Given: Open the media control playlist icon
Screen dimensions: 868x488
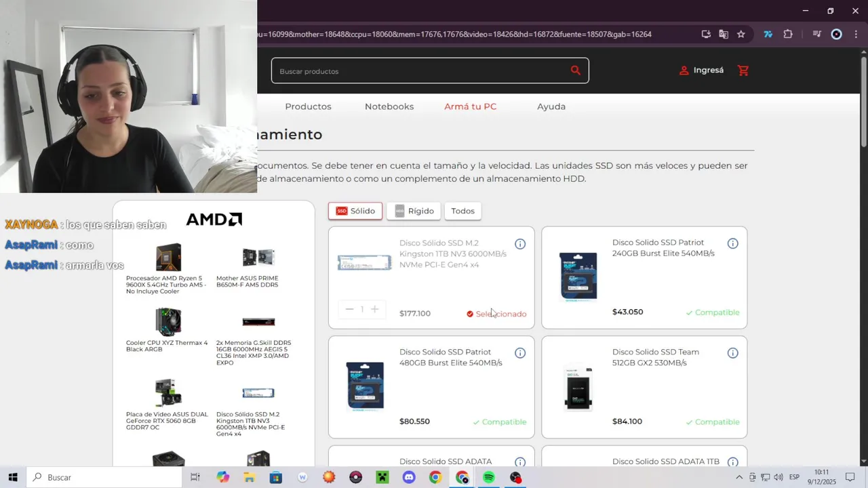Looking at the screenshot, I should point(816,34).
